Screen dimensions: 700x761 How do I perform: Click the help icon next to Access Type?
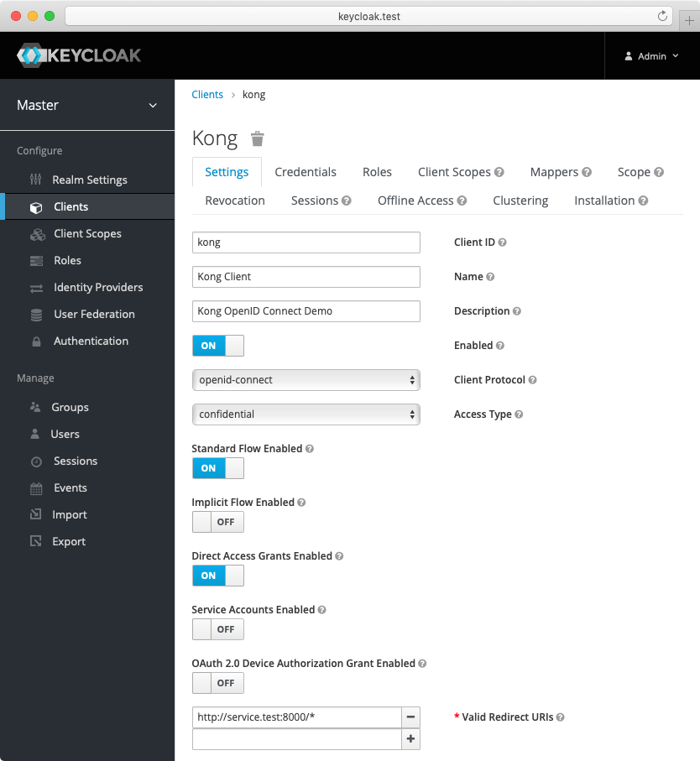[x=519, y=414]
